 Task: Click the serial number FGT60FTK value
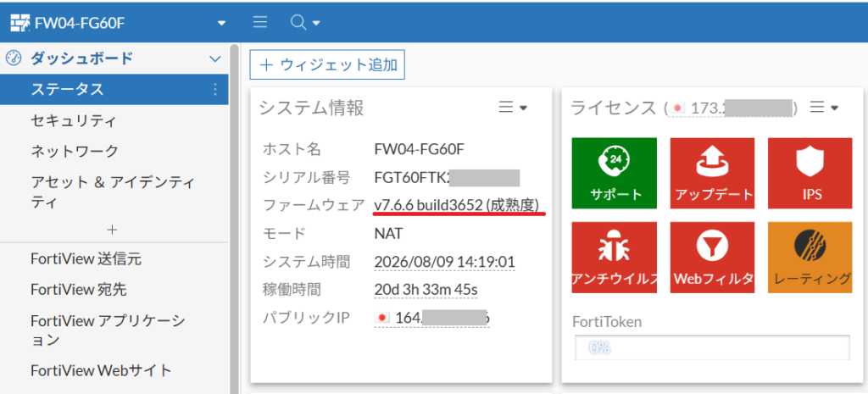(448, 178)
